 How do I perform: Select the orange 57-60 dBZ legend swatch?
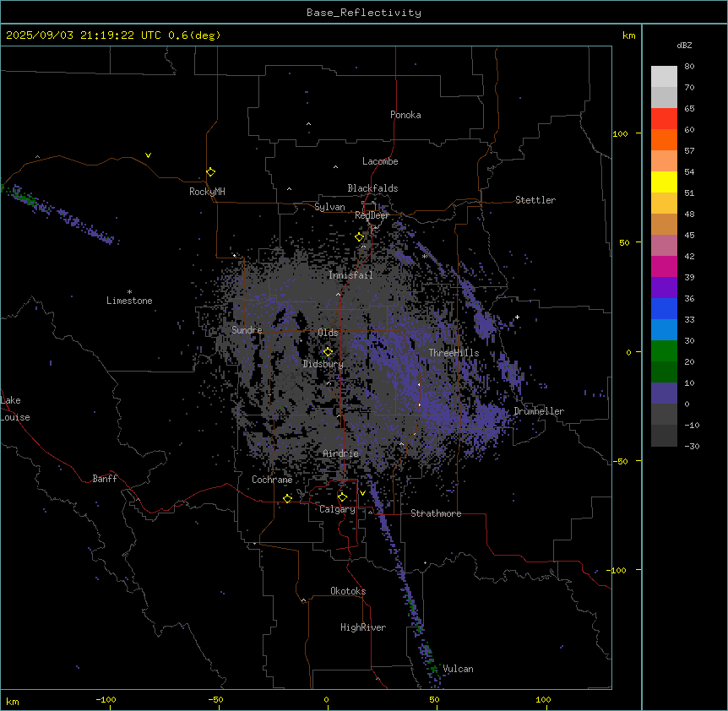tap(664, 139)
